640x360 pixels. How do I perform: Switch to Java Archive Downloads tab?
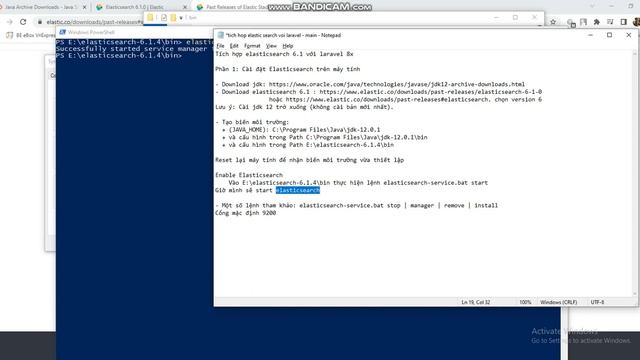tap(41, 7)
